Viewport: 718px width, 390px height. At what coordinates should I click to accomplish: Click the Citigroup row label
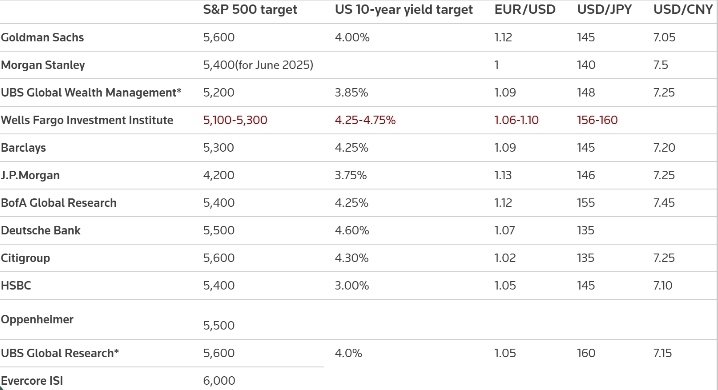pos(25,258)
